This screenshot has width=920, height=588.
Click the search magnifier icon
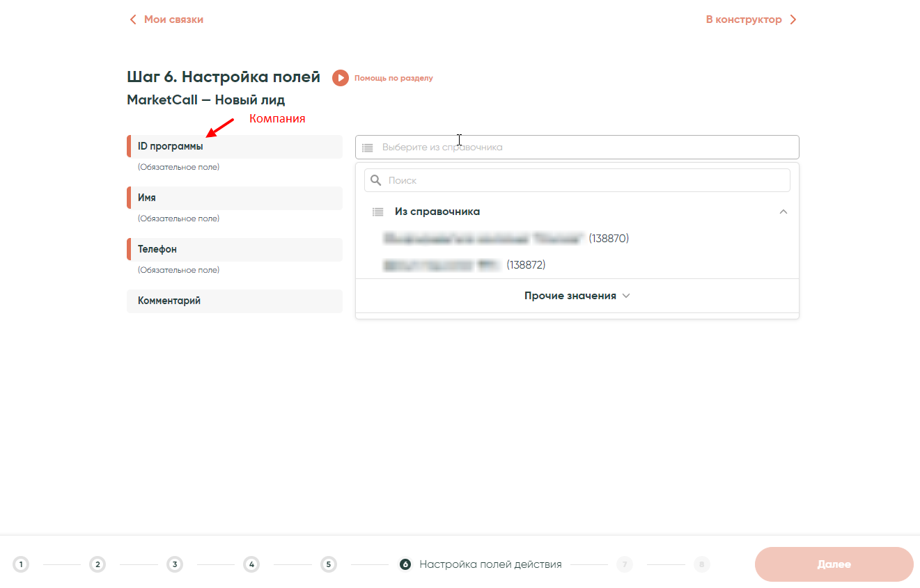376,180
